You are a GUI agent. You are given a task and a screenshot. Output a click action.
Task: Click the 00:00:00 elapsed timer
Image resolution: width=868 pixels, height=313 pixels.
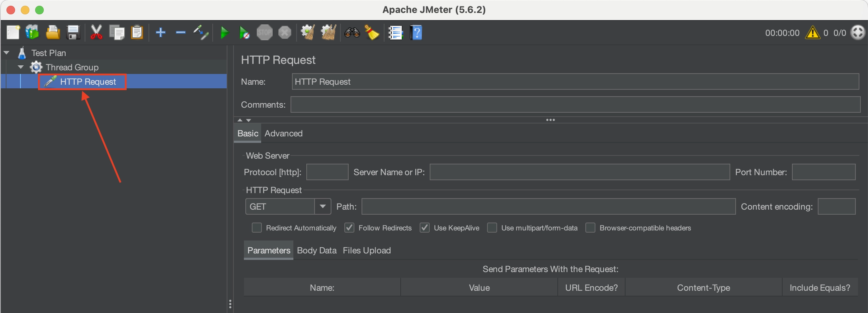coord(782,33)
